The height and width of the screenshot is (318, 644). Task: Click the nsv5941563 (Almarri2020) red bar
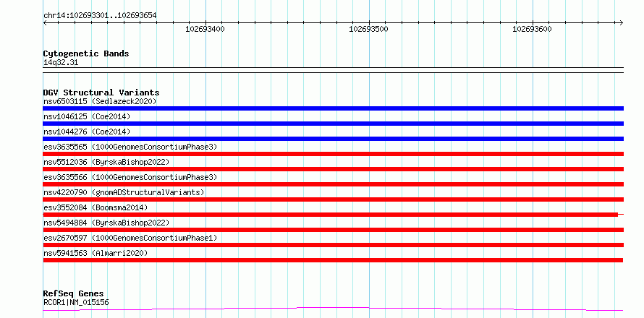click(x=333, y=260)
